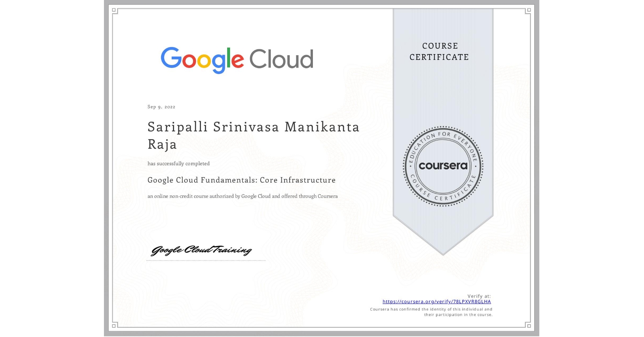This screenshot has width=644, height=337.
Task: Select the has successfully completed text
Action: coord(178,163)
